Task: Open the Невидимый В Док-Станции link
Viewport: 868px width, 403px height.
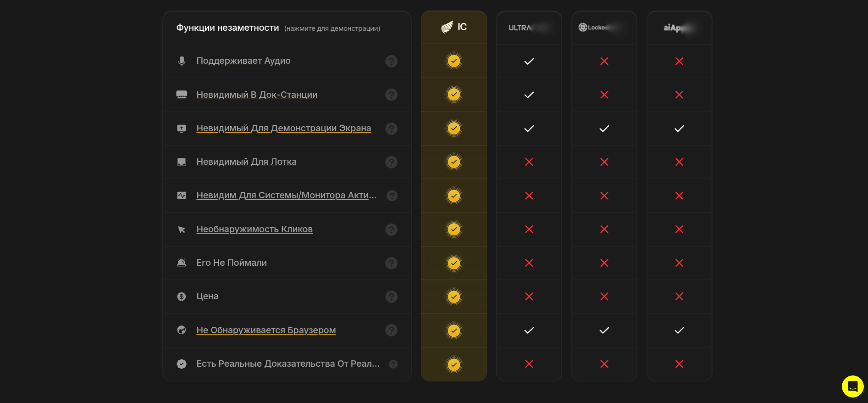Action: pyautogui.click(x=257, y=95)
